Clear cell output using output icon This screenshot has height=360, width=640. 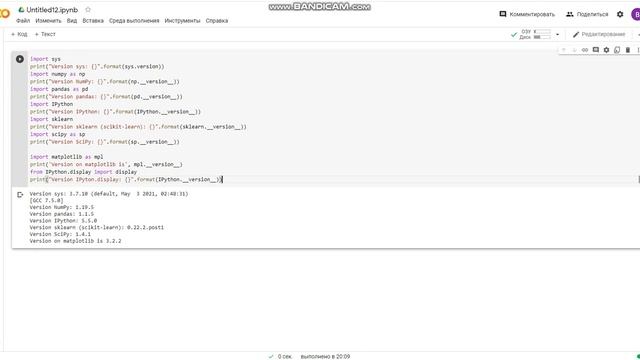pos(20,195)
